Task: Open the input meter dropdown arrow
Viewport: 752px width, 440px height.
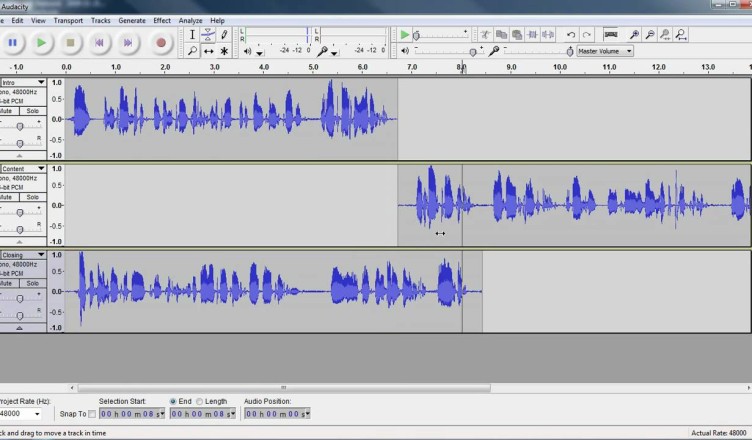Action: (x=334, y=53)
